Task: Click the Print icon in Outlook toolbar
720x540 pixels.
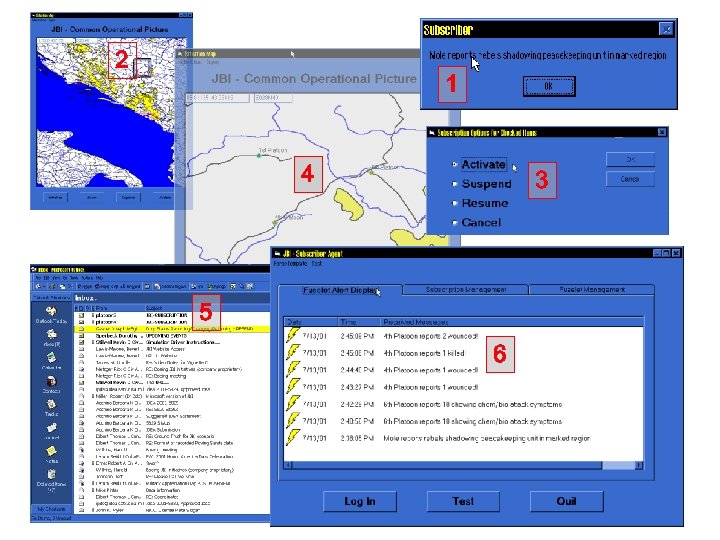Action: click(52, 286)
